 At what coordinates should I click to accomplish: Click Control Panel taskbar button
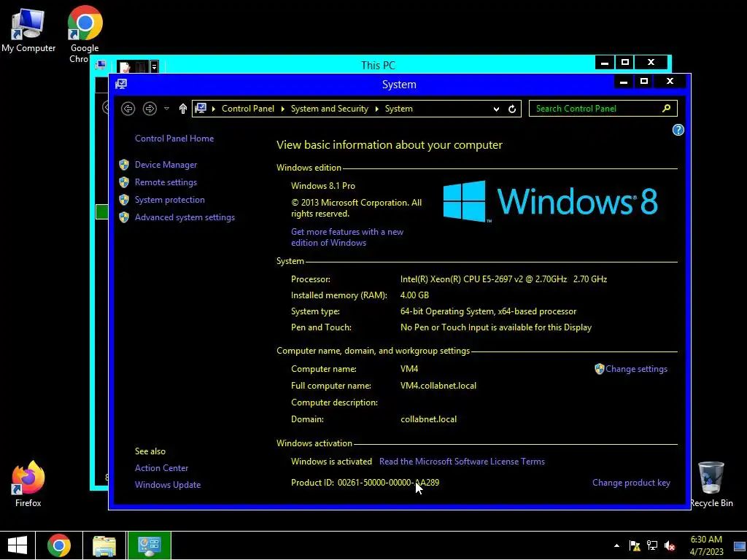coord(149,545)
